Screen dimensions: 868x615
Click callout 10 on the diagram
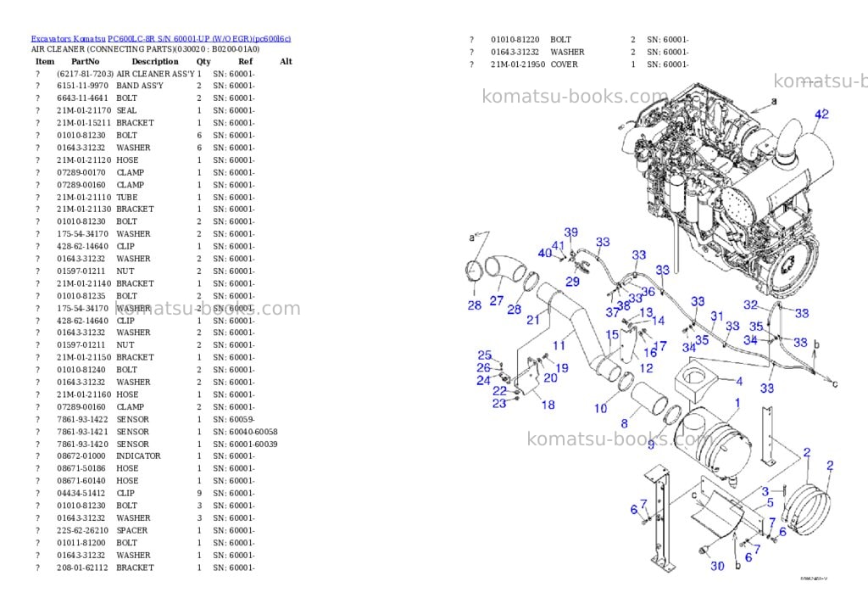coord(601,408)
